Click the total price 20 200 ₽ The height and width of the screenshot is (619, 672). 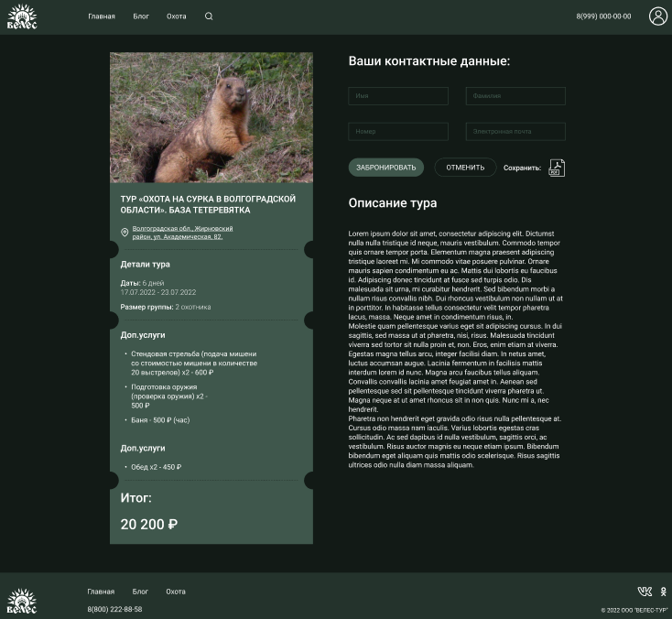(149, 525)
